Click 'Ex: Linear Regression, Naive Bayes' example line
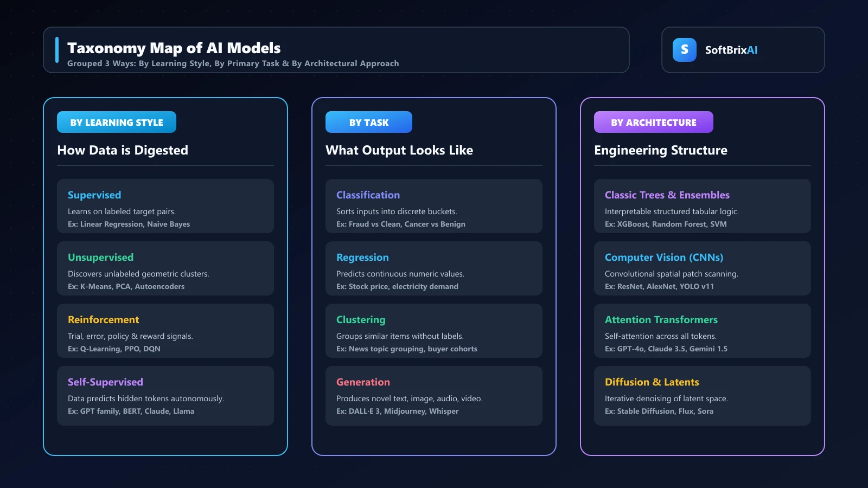868x488 pixels. point(129,224)
